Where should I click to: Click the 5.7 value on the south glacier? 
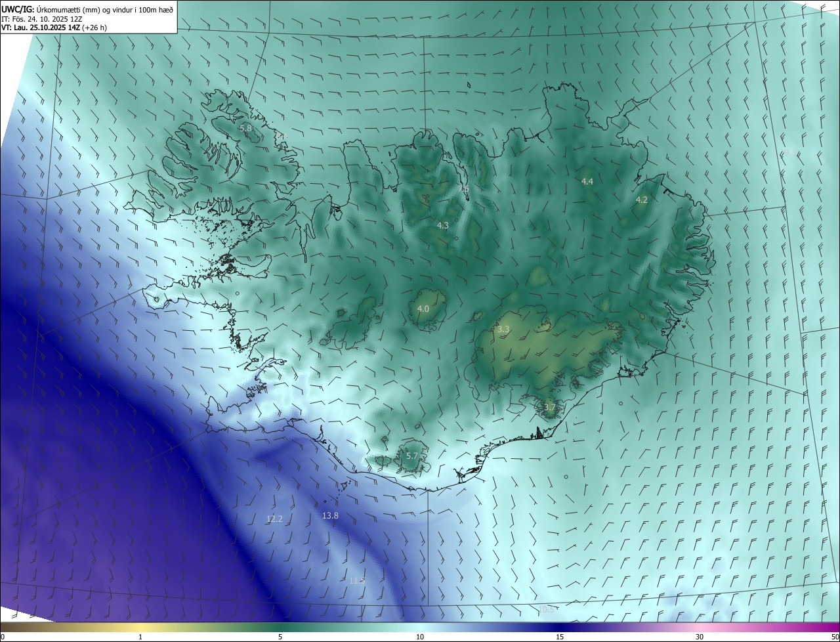412,456
